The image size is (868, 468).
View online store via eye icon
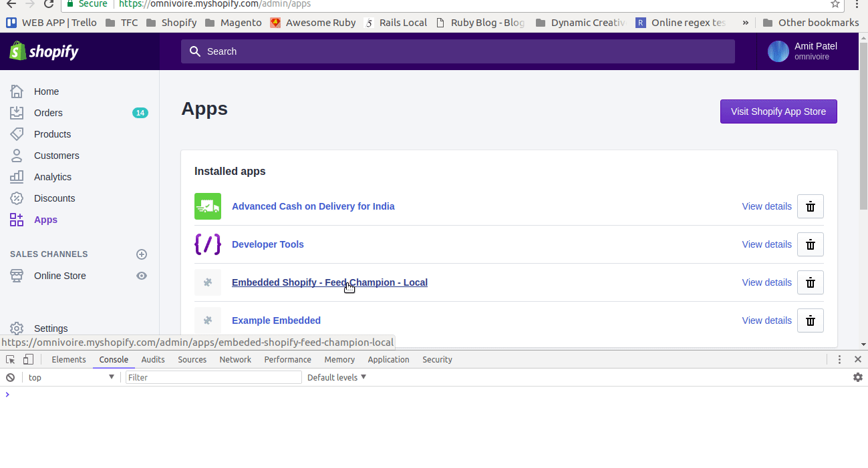(x=142, y=276)
